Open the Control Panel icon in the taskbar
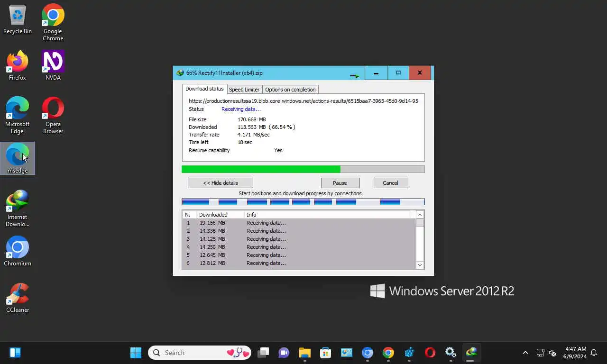607x364 pixels. point(347,353)
